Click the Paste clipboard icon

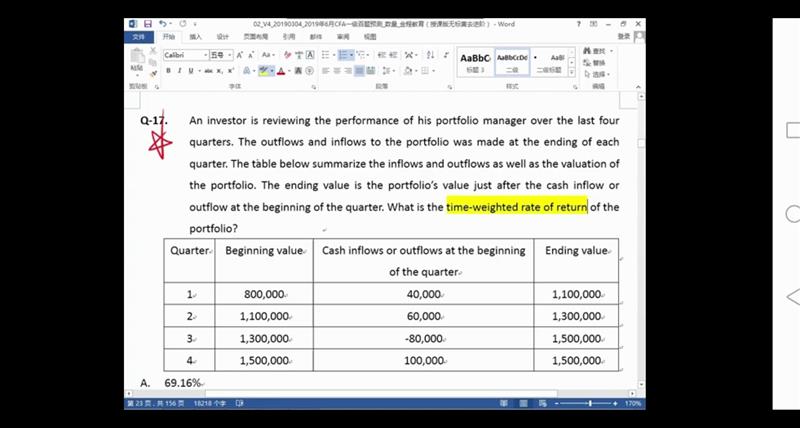point(136,57)
